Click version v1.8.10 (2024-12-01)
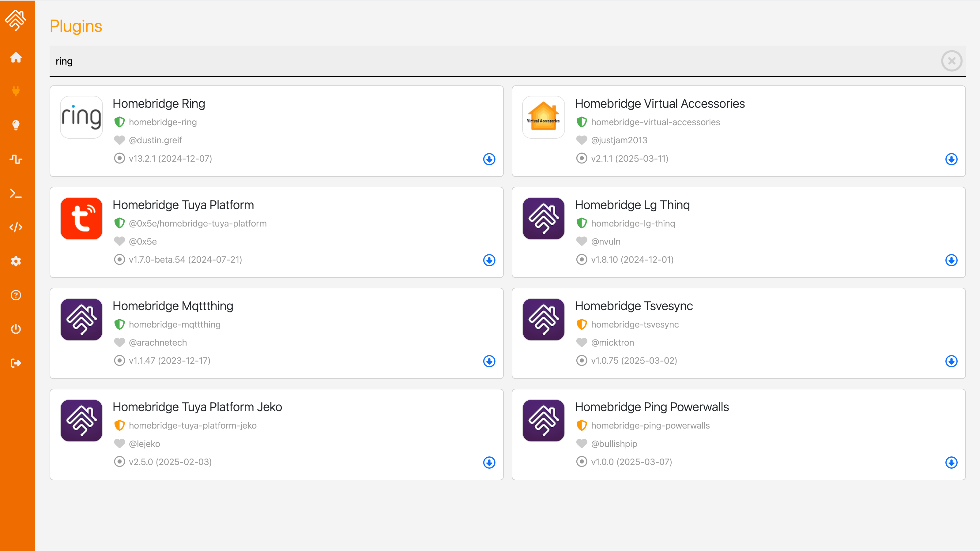The width and height of the screenshot is (980, 551). [x=632, y=260]
